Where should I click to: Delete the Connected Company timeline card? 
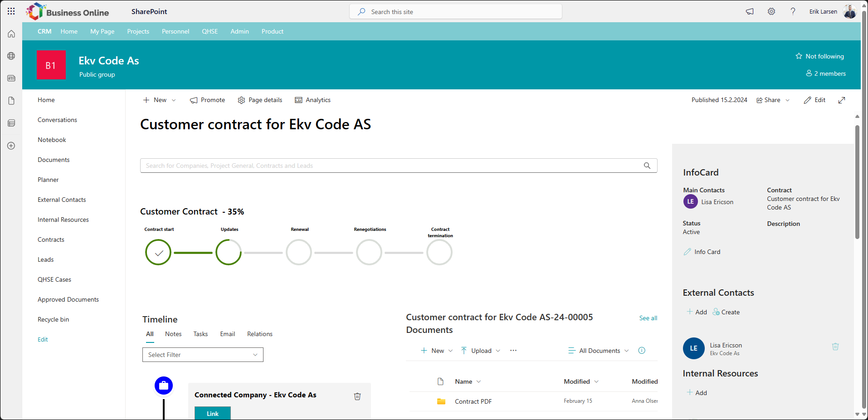coord(357,396)
